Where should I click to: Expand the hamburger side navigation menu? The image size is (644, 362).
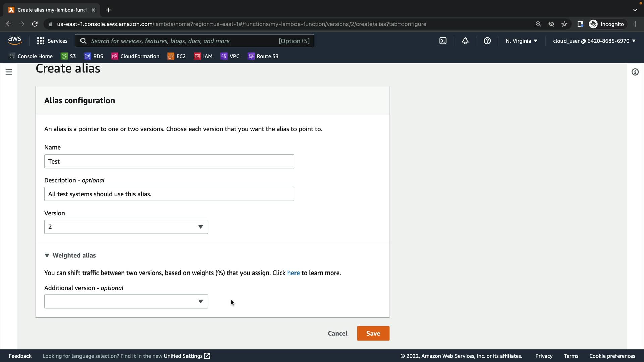click(x=9, y=72)
